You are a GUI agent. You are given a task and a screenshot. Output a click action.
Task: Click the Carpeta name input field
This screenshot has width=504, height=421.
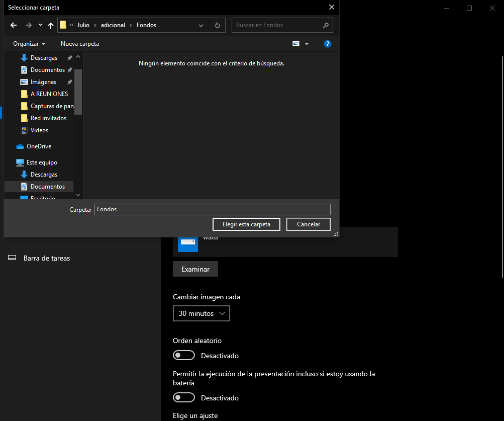click(x=212, y=209)
